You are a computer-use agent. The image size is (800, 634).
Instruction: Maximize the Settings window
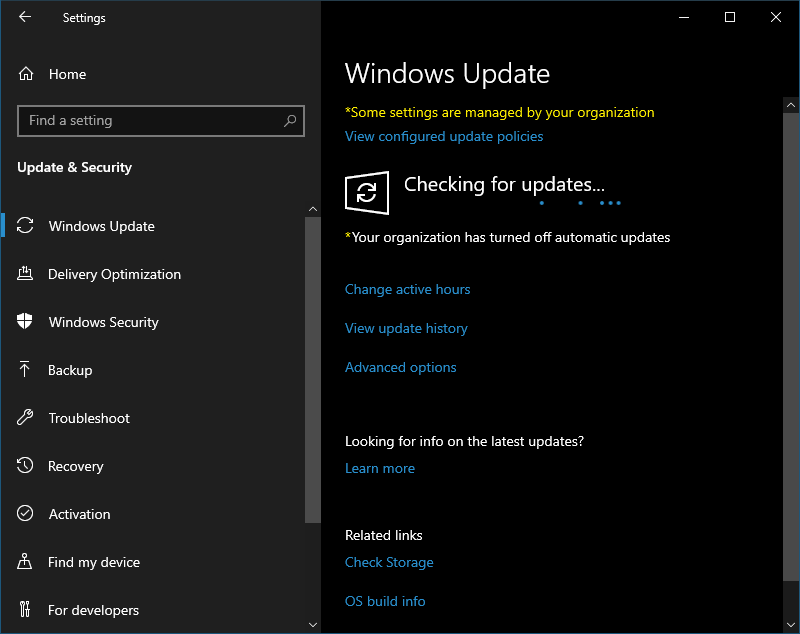pyautogui.click(x=730, y=17)
